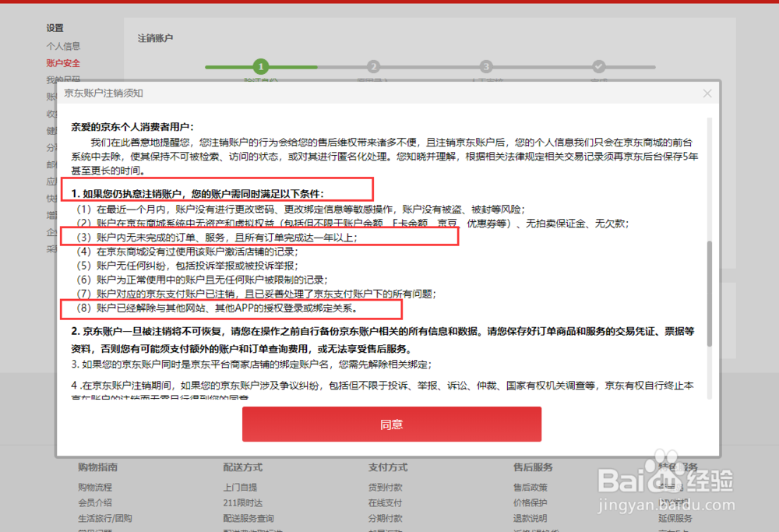
Task: Click the final checkmark step circle
Action: point(598,66)
